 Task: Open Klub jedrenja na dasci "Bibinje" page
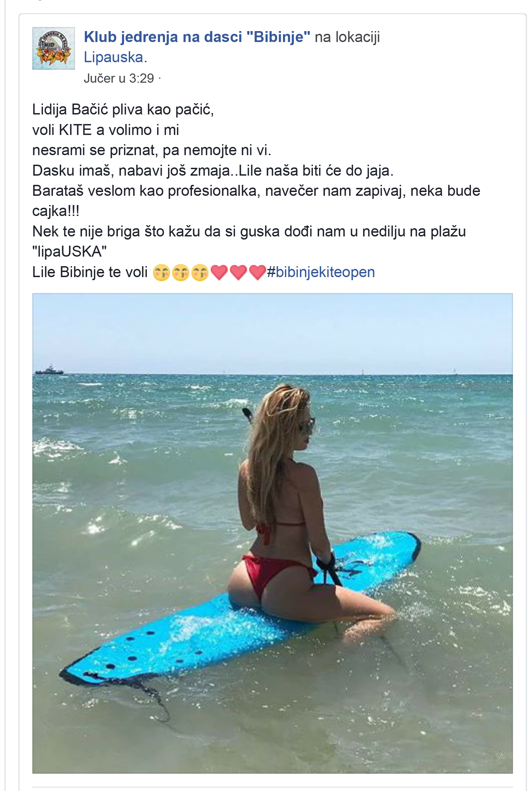[x=197, y=37]
